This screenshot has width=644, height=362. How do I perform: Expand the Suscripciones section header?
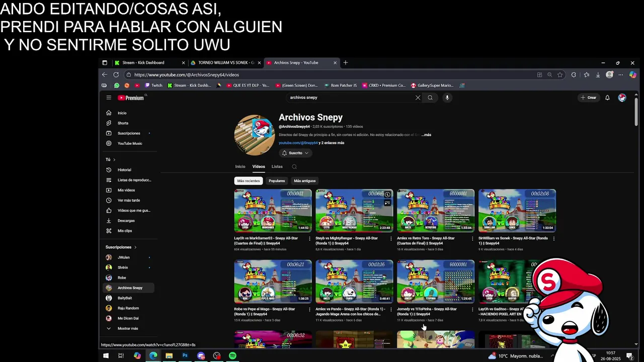121,247
